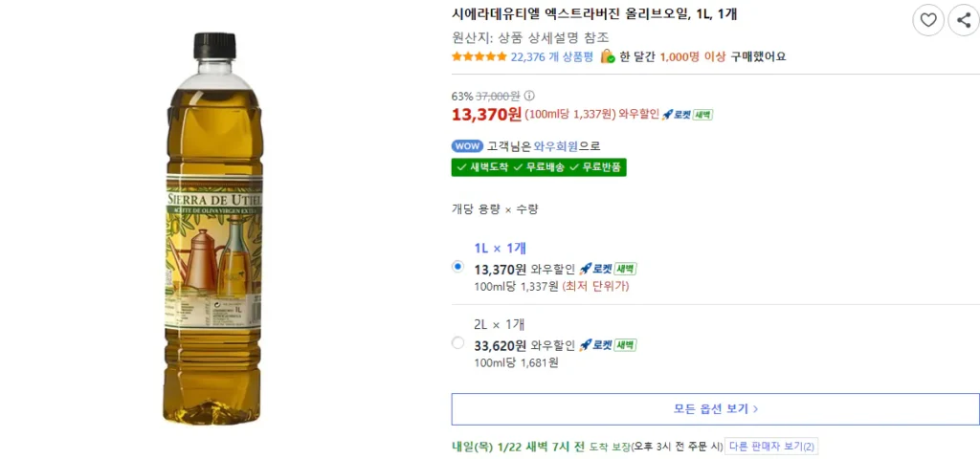Viewport: 980px width, 459px height.
Task: Click the heart wishlist icon
Action: (x=927, y=20)
